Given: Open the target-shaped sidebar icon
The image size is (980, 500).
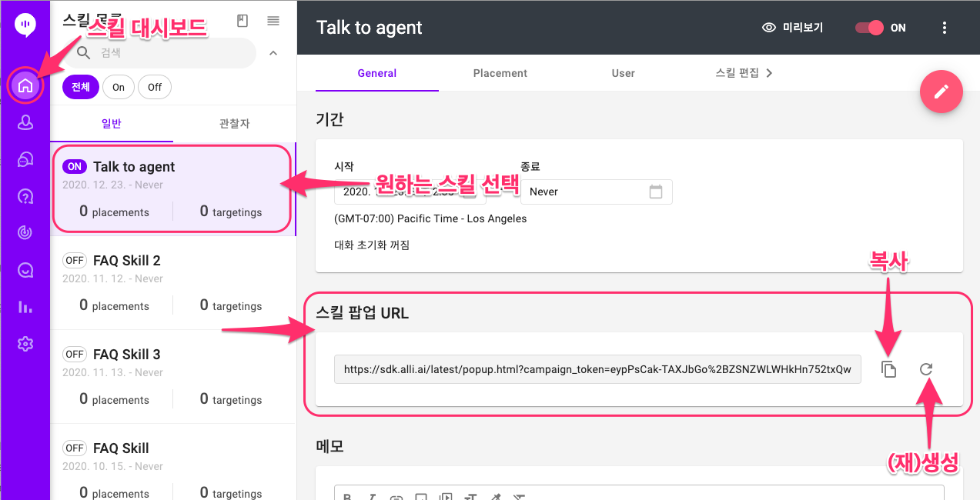Looking at the screenshot, I should pos(25,233).
